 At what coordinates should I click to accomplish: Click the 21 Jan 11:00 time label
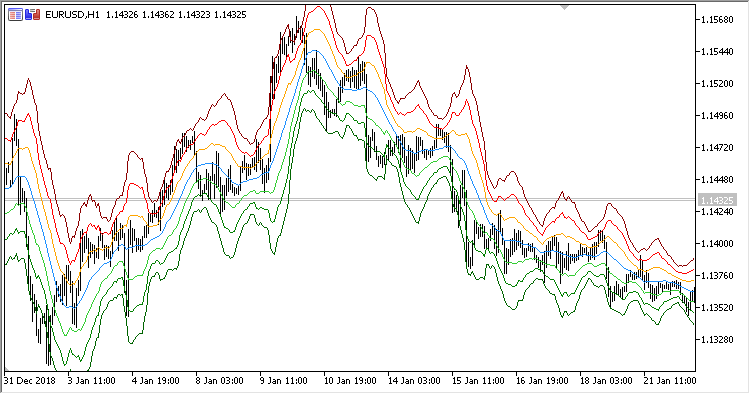670,381
